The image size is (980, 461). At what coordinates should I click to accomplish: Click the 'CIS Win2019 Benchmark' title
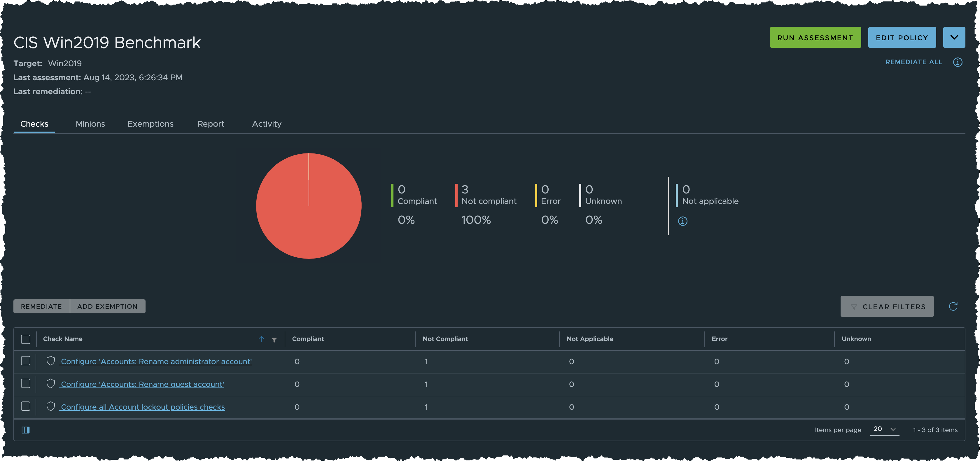[107, 43]
